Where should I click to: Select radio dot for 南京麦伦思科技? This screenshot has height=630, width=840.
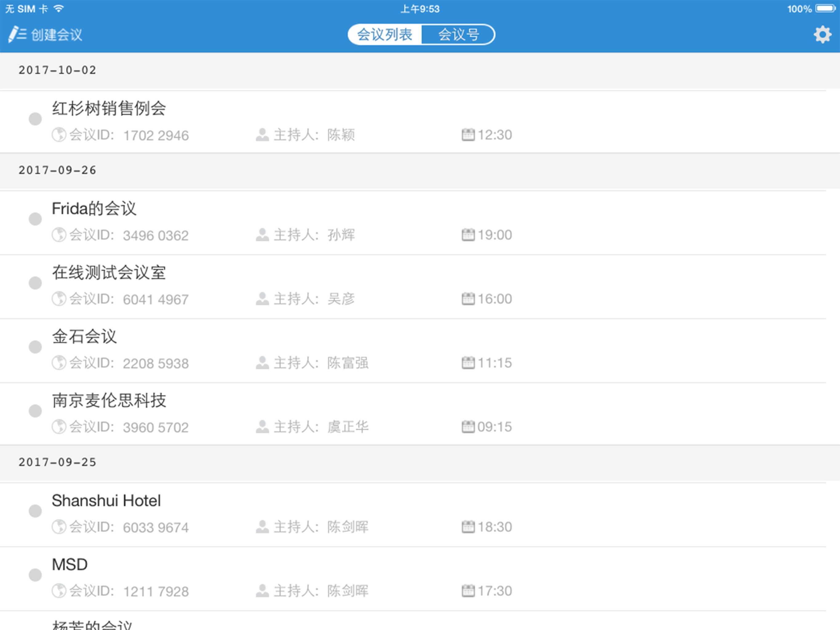click(35, 411)
